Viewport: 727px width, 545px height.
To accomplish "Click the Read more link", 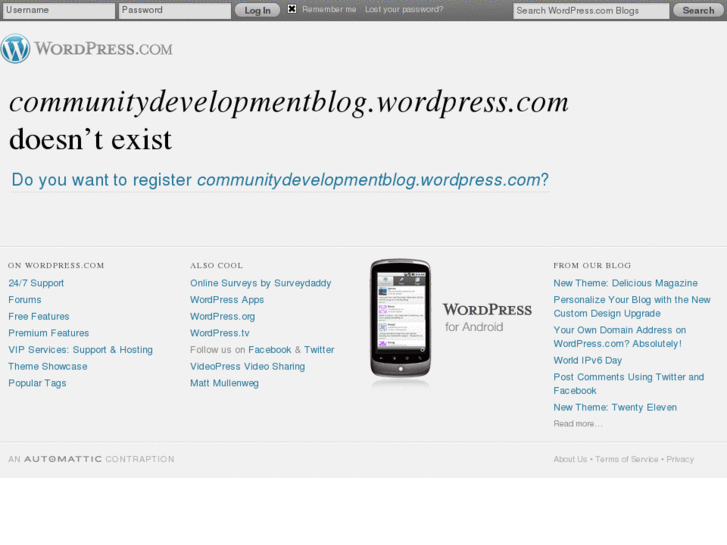I will coord(578,423).
